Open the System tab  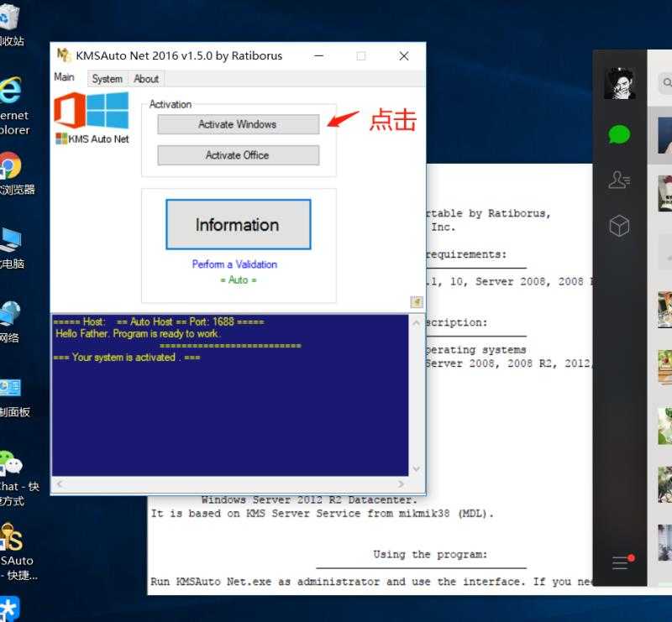[108, 79]
